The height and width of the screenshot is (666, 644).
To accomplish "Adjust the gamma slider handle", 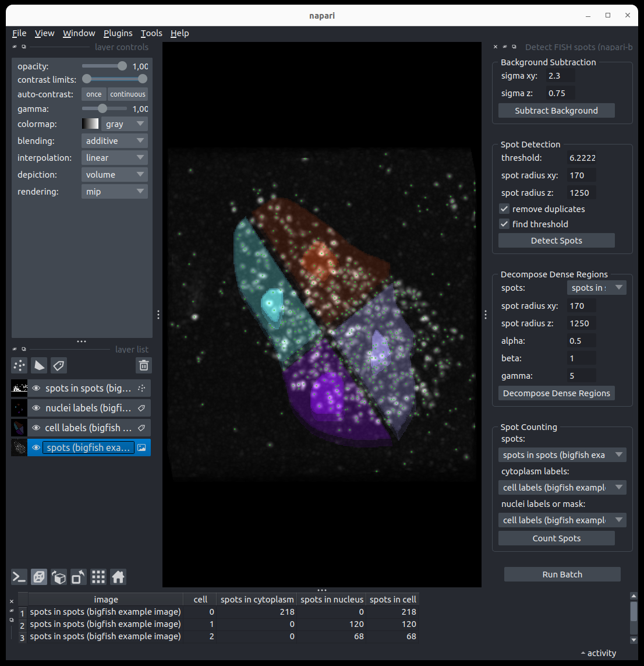I will click(x=102, y=109).
